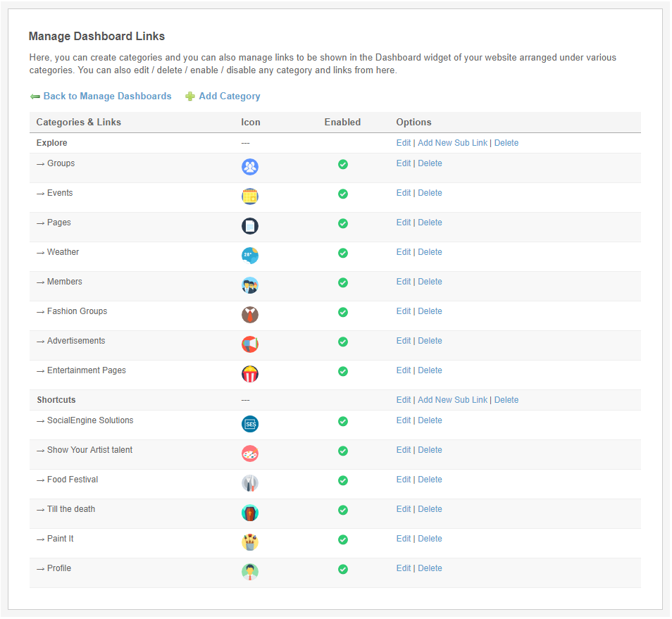Disable the Fashion Groups enabled checkmark
This screenshot has height=619, width=672.
343,312
